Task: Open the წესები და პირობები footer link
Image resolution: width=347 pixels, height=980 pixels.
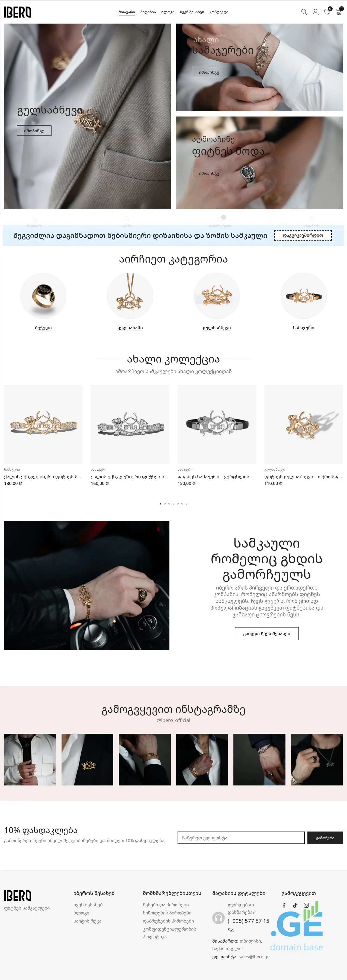Action: tap(166, 905)
